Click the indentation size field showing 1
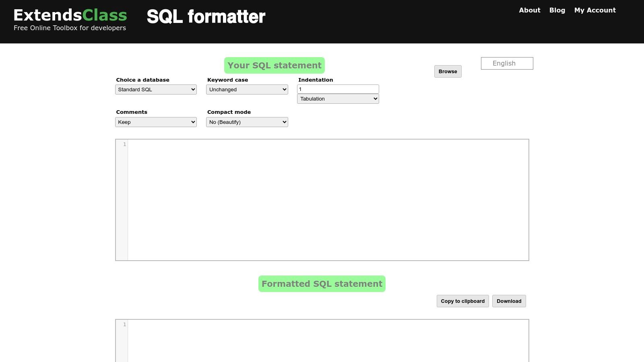644x362 pixels. coord(338,88)
